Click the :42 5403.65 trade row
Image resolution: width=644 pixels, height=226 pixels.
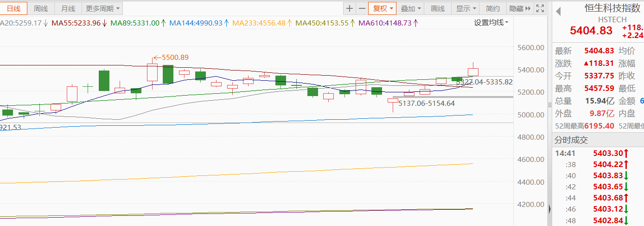[598, 187]
